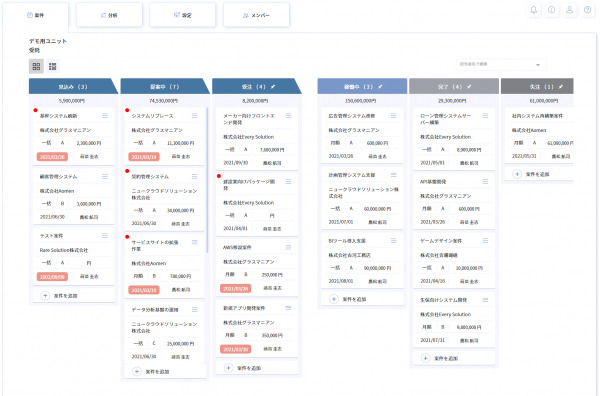Screen dimensions: 600x396
Task: Click red due date on AWS移設案件 card
Action: [236, 288]
